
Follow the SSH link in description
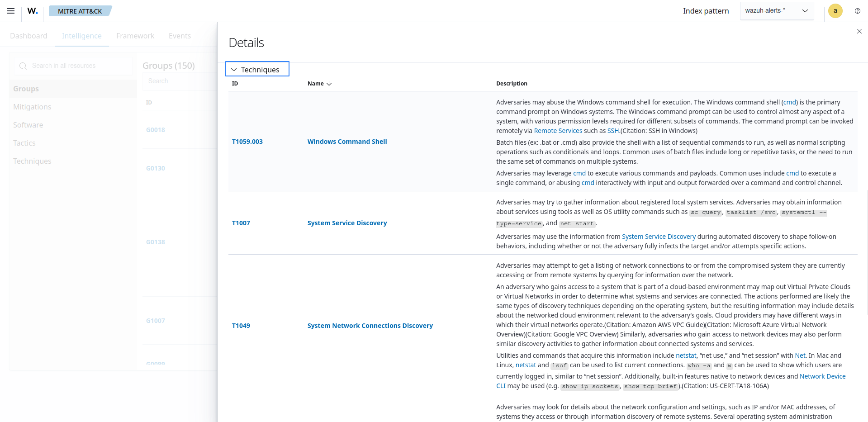pos(612,131)
